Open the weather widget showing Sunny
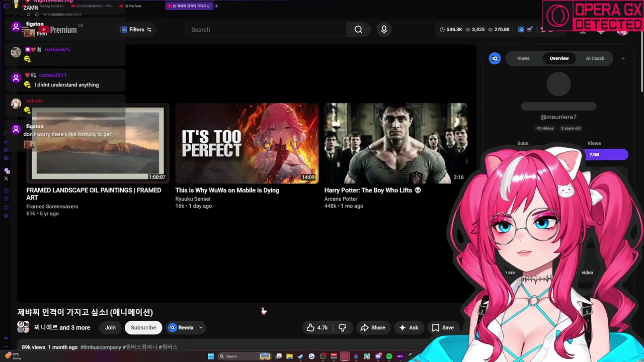The width and height of the screenshot is (644, 362). 13,356
